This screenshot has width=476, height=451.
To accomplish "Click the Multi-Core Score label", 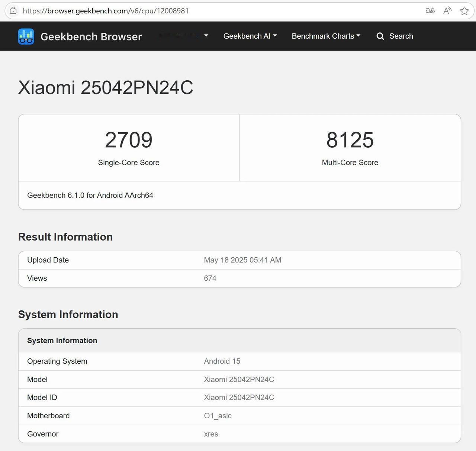I will tap(350, 162).
